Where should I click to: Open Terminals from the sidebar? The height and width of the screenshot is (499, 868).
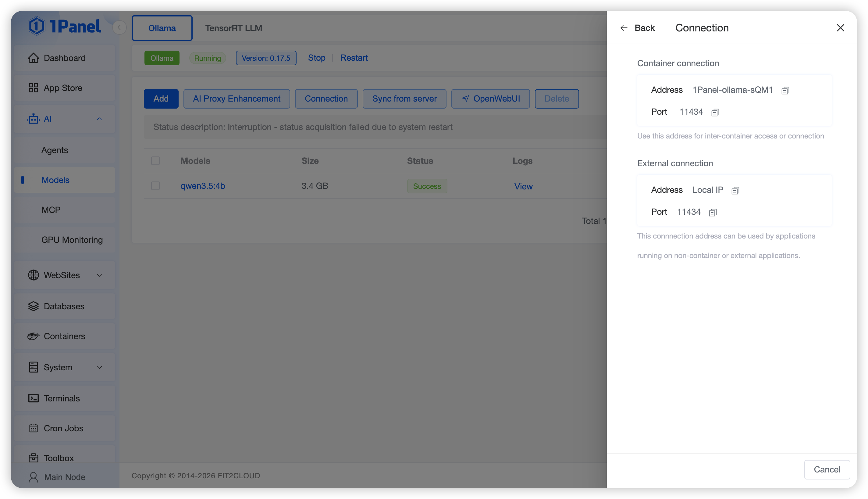tap(62, 398)
